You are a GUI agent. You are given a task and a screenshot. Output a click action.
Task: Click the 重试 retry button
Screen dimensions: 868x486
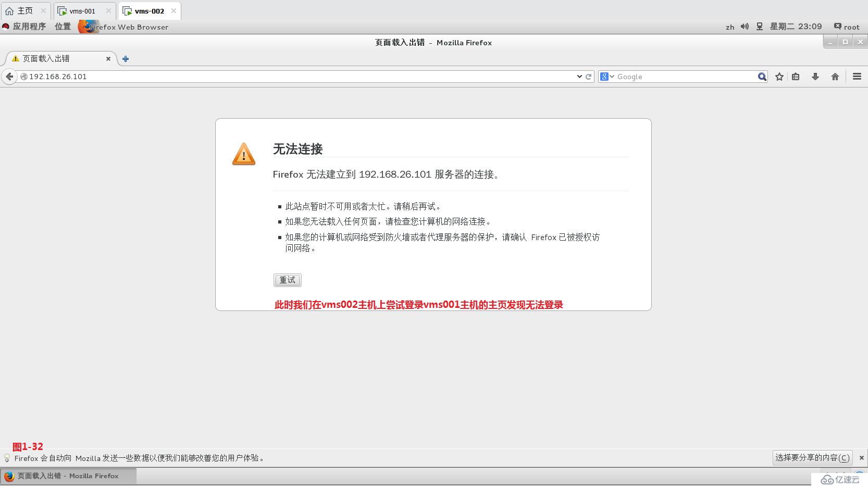point(288,280)
